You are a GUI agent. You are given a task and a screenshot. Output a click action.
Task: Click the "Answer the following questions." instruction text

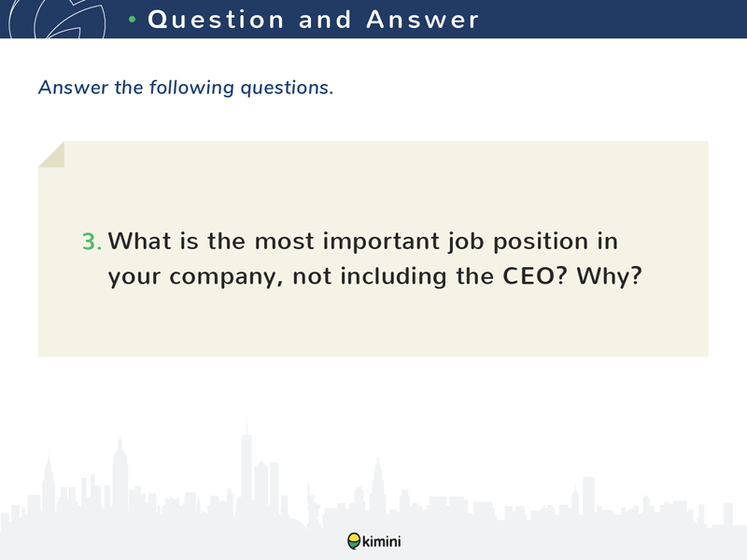point(186,88)
